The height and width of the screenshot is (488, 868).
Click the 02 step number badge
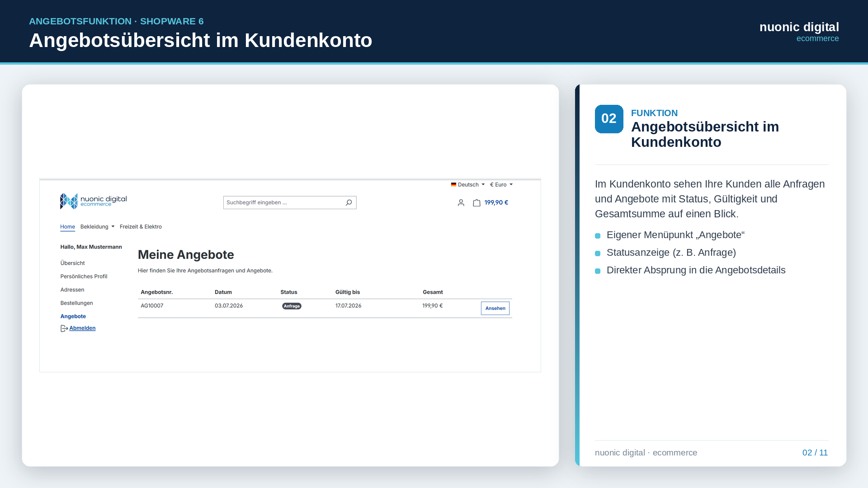(x=609, y=119)
